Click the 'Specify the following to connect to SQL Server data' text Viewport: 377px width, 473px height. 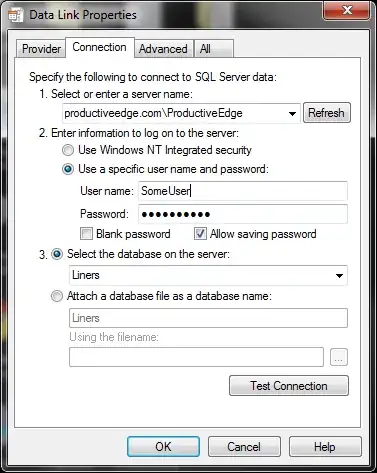(153, 77)
